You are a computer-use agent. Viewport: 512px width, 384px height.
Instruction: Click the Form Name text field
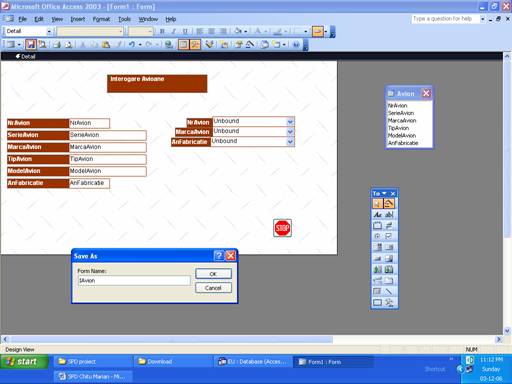(134, 281)
